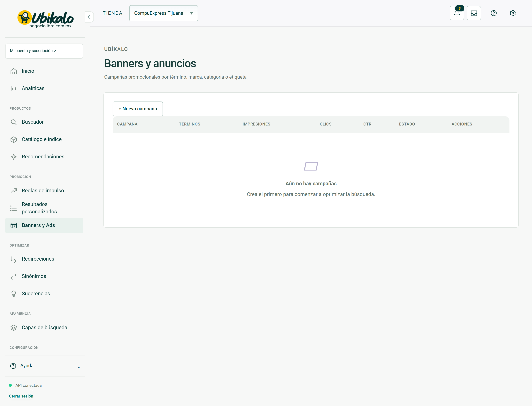Open the CompuExpress Tijuana store dropdown
The image size is (532, 406).
point(163,13)
